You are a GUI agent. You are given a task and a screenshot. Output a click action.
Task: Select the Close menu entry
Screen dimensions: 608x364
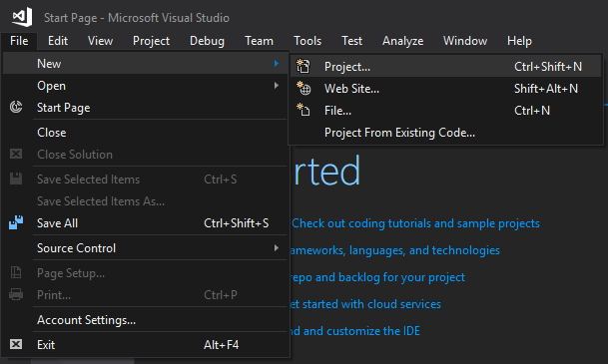pos(146,132)
